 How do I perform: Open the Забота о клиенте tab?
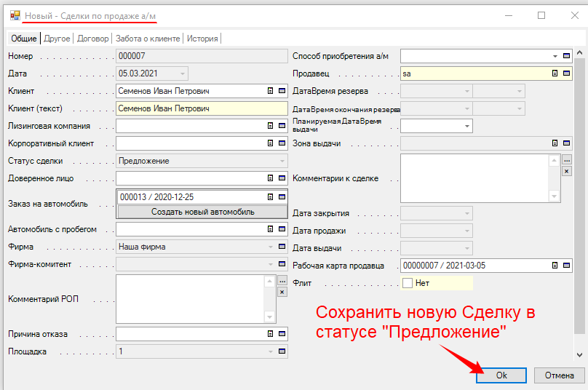[149, 39]
